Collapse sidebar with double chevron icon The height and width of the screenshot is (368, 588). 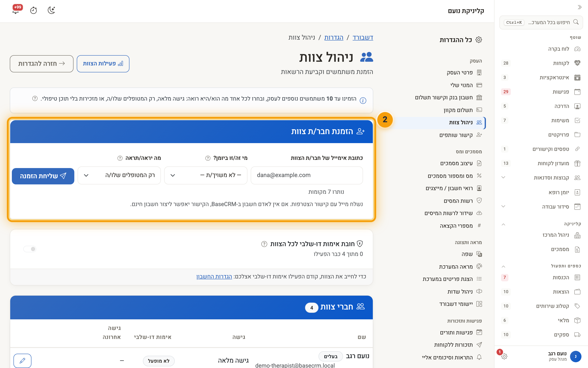[x=579, y=7]
